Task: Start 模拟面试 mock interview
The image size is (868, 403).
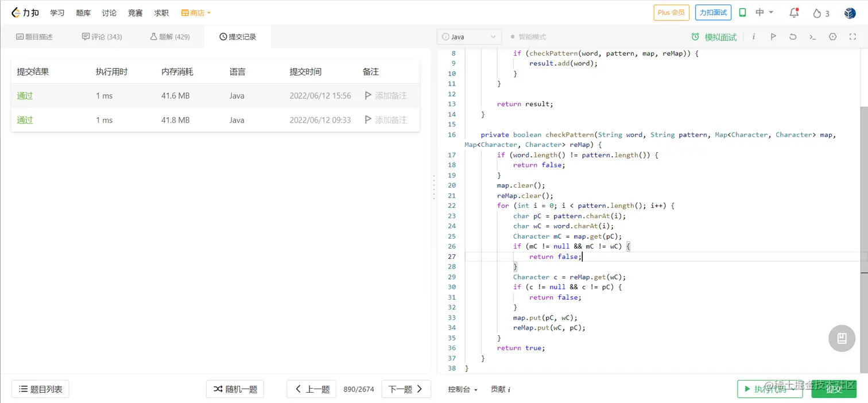Action: [x=720, y=37]
